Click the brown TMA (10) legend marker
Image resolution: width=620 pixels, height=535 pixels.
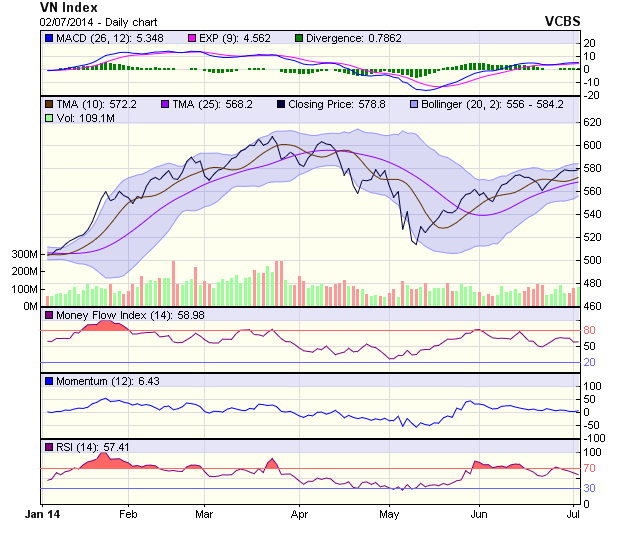(49, 104)
